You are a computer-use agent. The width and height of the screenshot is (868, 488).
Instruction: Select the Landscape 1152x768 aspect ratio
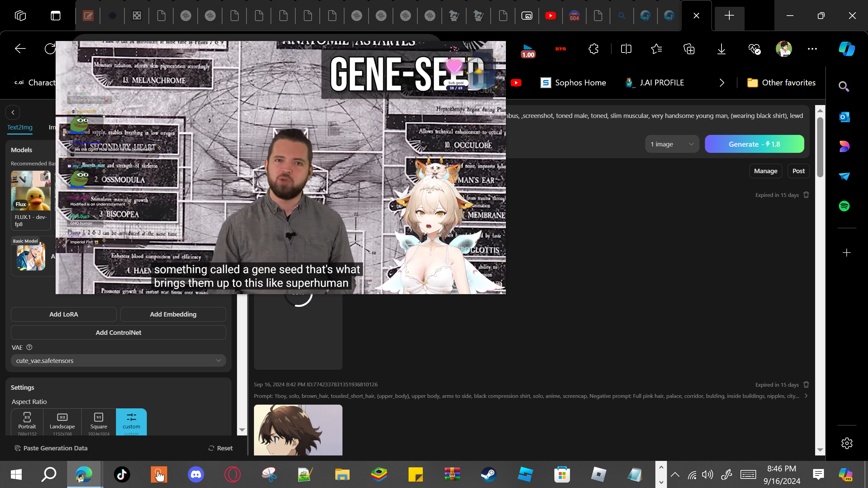click(62, 423)
